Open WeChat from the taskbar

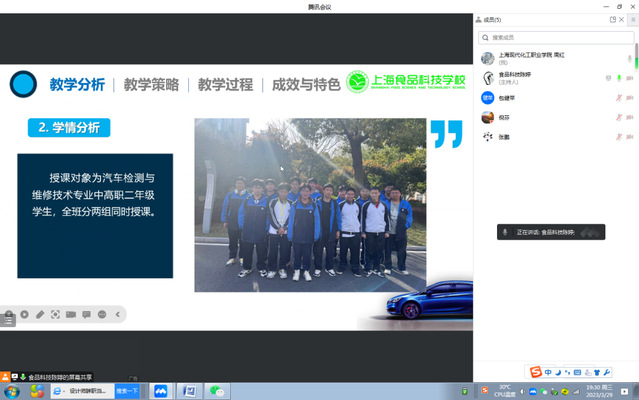pos(217,391)
